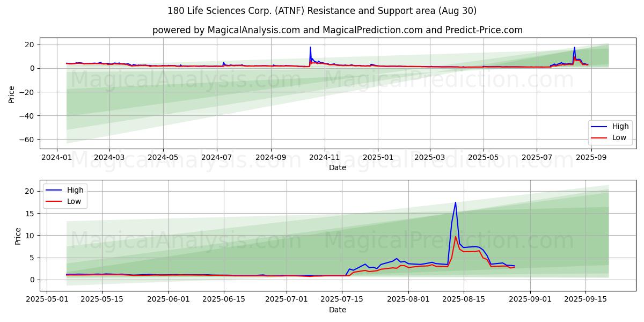The height and width of the screenshot is (322, 644).
Task: Click the 2025-05-01 tick label
Action: pos(47,300)
